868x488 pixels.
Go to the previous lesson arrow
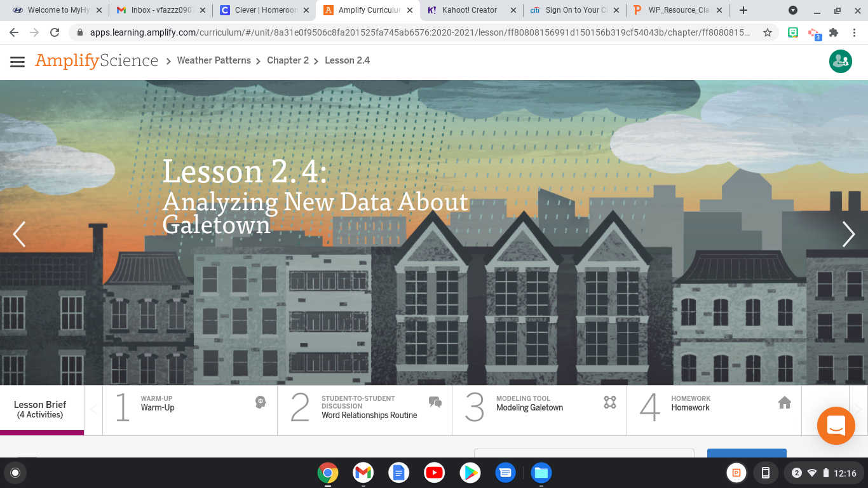pos(19,234)
